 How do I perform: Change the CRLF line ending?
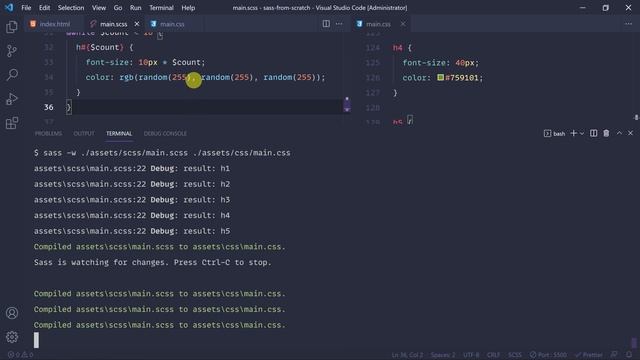[493, 355]
